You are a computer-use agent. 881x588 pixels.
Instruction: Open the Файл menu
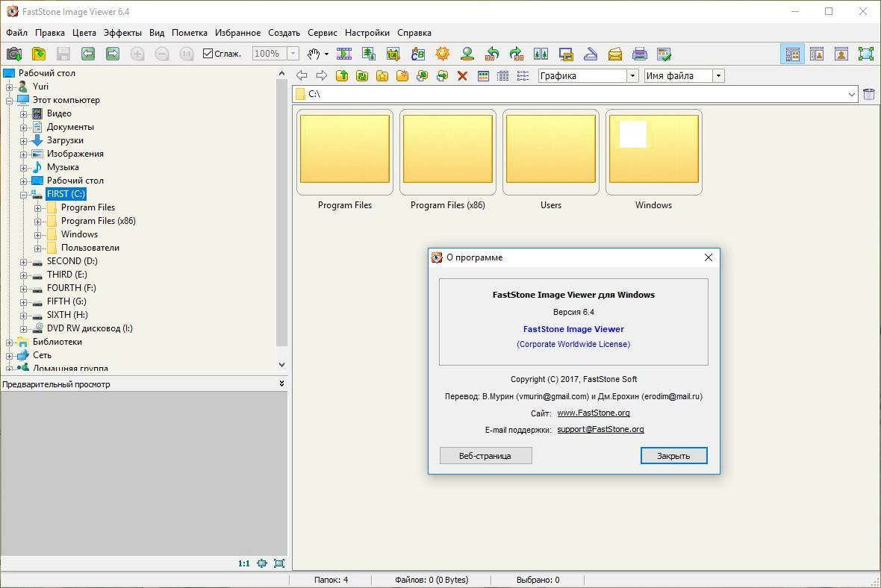tap(17, 33)
